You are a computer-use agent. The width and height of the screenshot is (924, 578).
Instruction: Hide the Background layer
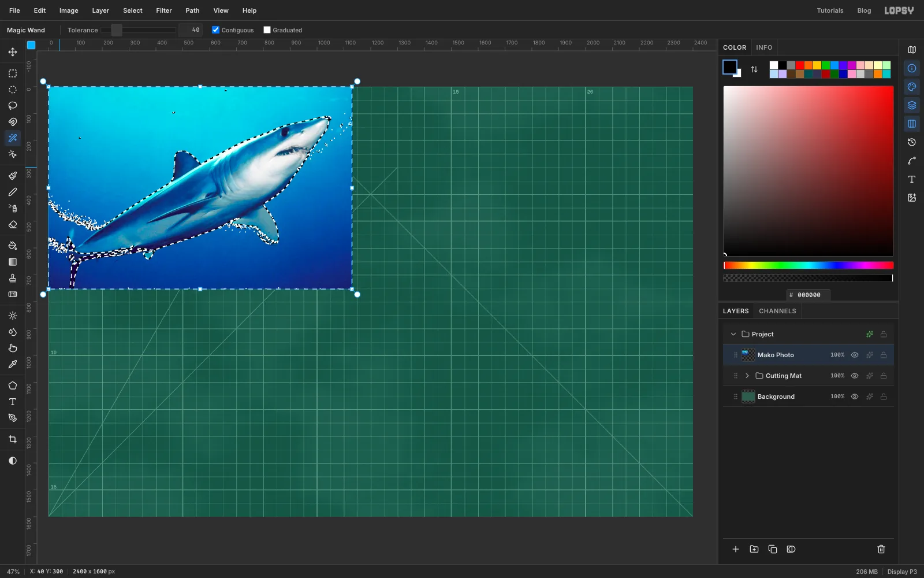point(855,397)
